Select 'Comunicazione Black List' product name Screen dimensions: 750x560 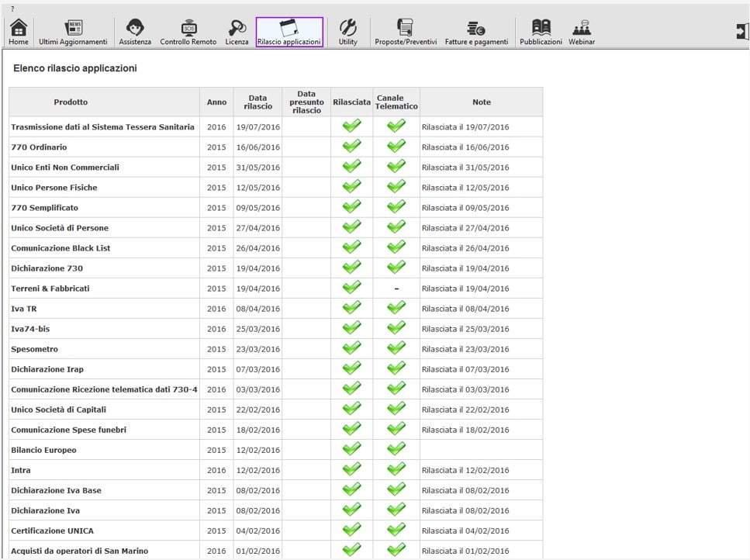click(60, 248)
